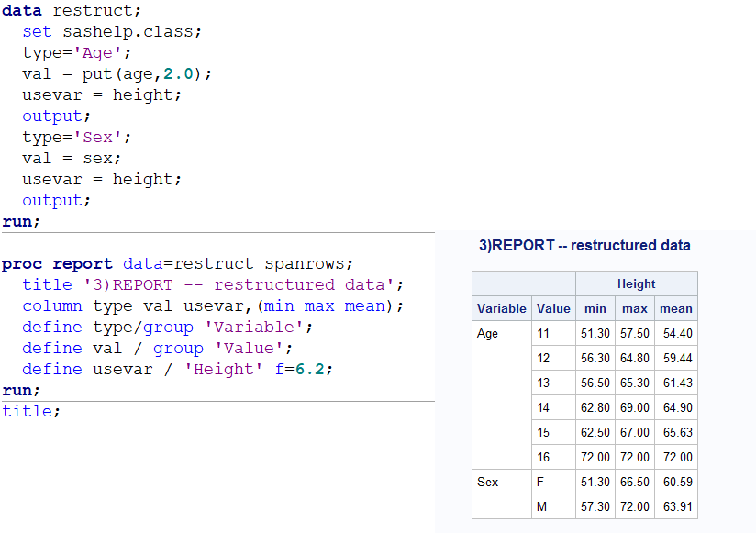The width and height of the screenshot is (756, 533).
Task: Click the final 'title;' statement
Action: 31,411
